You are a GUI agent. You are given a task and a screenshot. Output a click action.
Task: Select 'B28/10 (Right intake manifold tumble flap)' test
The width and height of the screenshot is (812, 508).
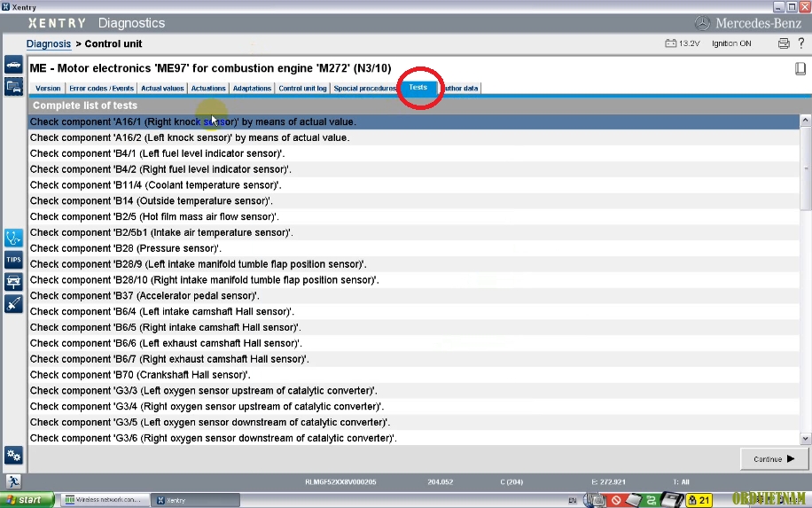414,279
